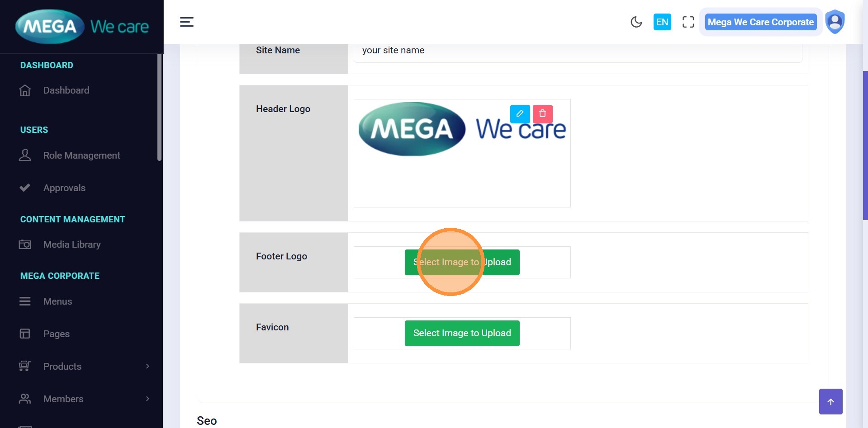
Task: Go to Approvals checkmark item
Action: pyautogui.click(x=64, y=188)
